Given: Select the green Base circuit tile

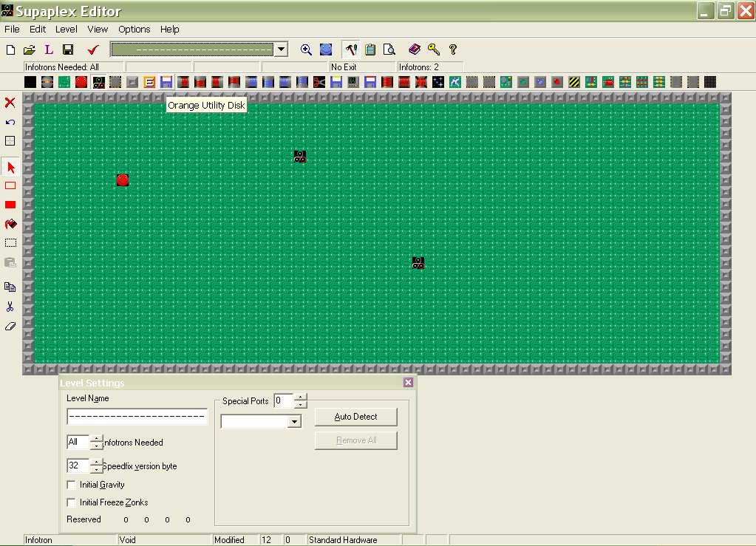Looking at the screenshot, I should [x=64, y=82].
